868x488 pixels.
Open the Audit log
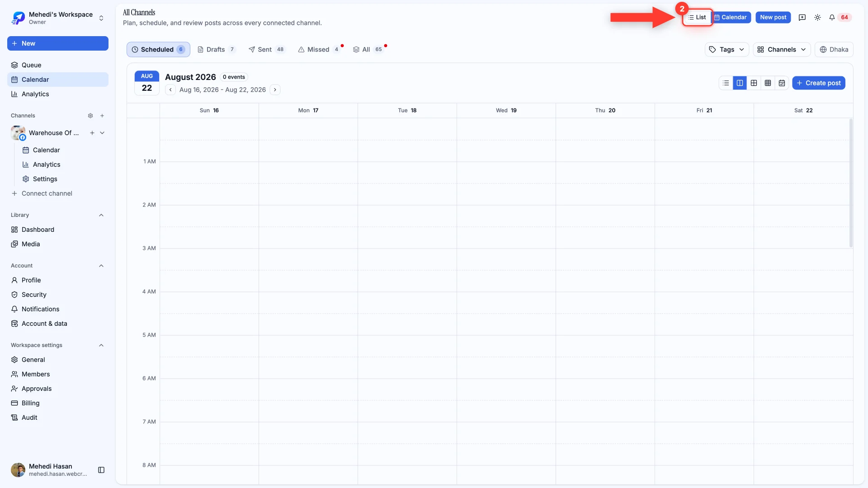(58, 418)
